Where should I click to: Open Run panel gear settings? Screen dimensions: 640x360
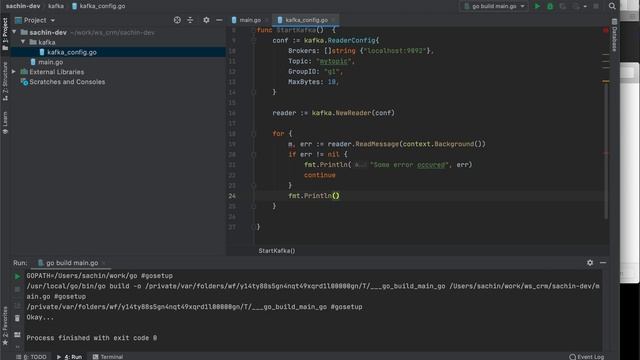[590, 263]
